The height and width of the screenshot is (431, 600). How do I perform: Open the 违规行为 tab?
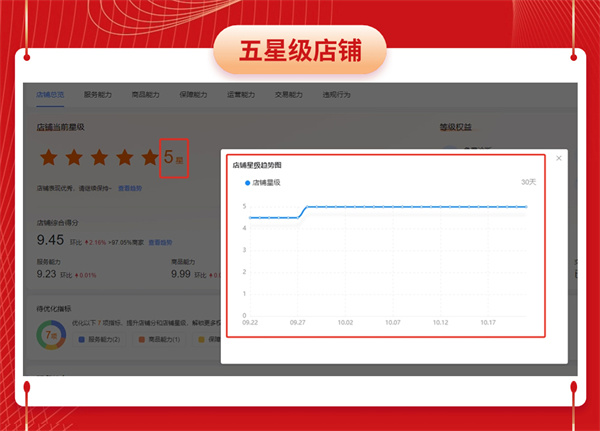[336, 95]
